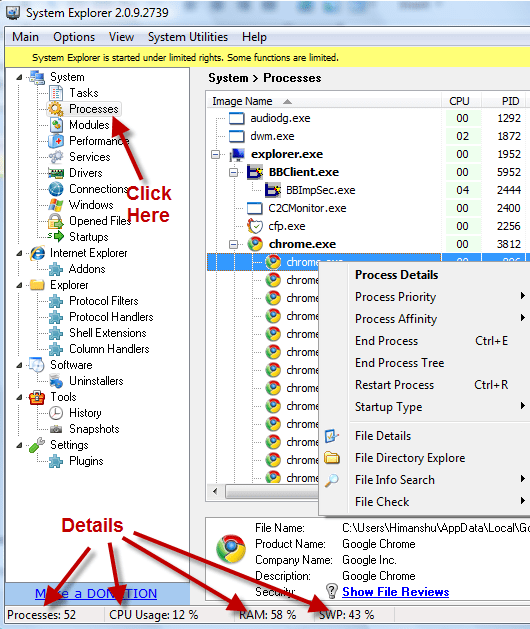Sort by the Image Name column header
Viewport: 530px width, 629px height.
click(323, 101)
